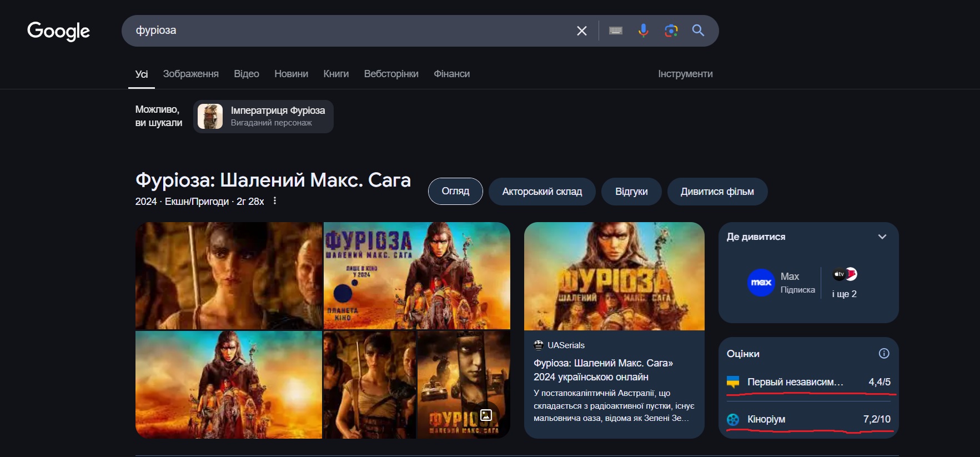Image resolution: width=980 pixels, height=457 pixels.
Task: Open the Книги tab
Action: coord(336,74)
